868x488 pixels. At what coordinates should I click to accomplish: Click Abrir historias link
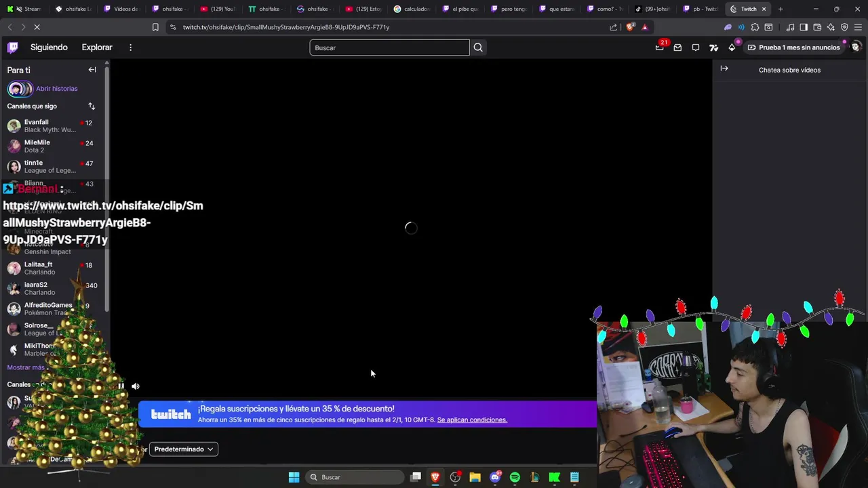coord(57,89)
